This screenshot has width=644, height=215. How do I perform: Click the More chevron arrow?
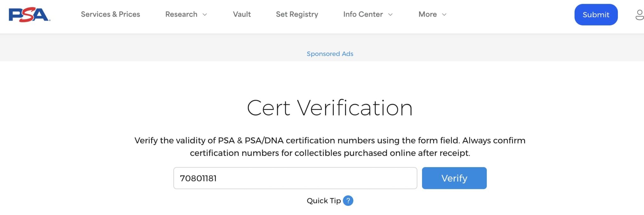(x=444, y=14)
